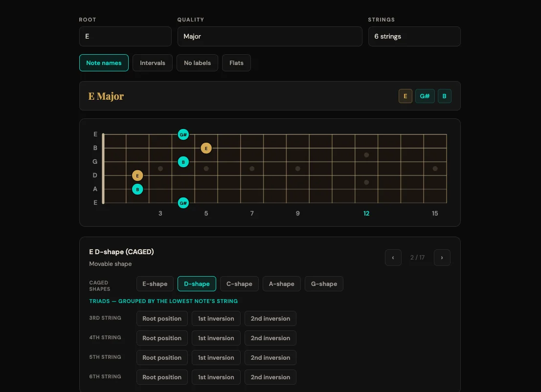The image size is (541, 392).
Task: Choose 6th string Root position triad
Action: tap(162, 377)
